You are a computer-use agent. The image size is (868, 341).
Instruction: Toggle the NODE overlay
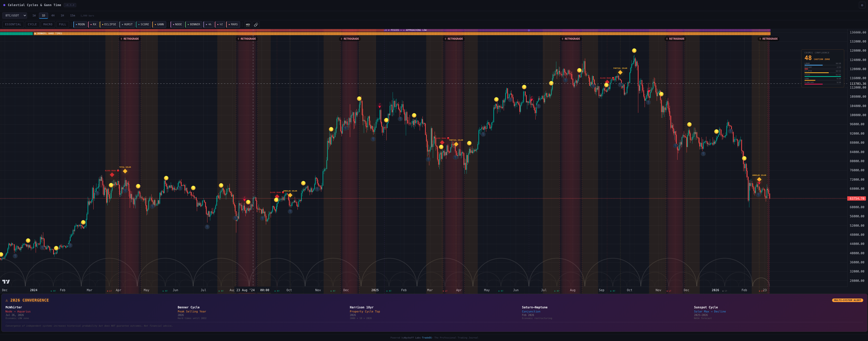(177, 24)
